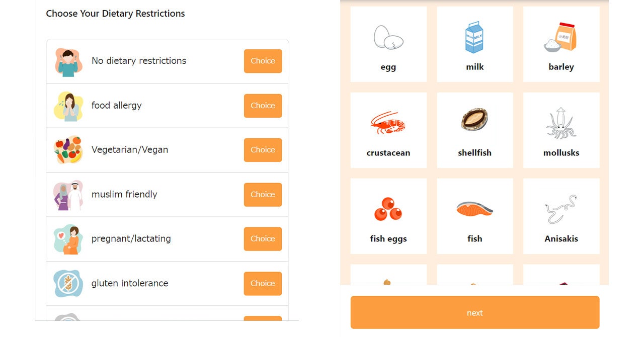Click the Vegetarian/Vegan vegetables illustration
Image resolution: width=644 pixels, height=337 pixels.
point(68,150)
